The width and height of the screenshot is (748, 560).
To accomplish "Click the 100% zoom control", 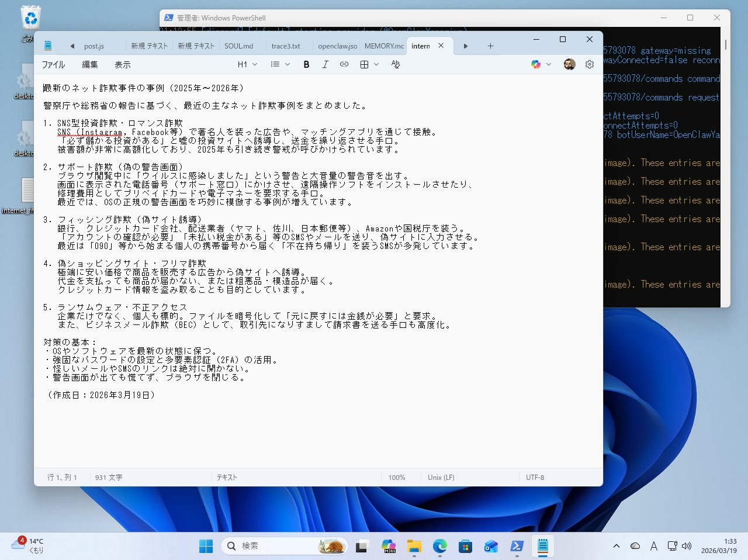I will (397, 477).
